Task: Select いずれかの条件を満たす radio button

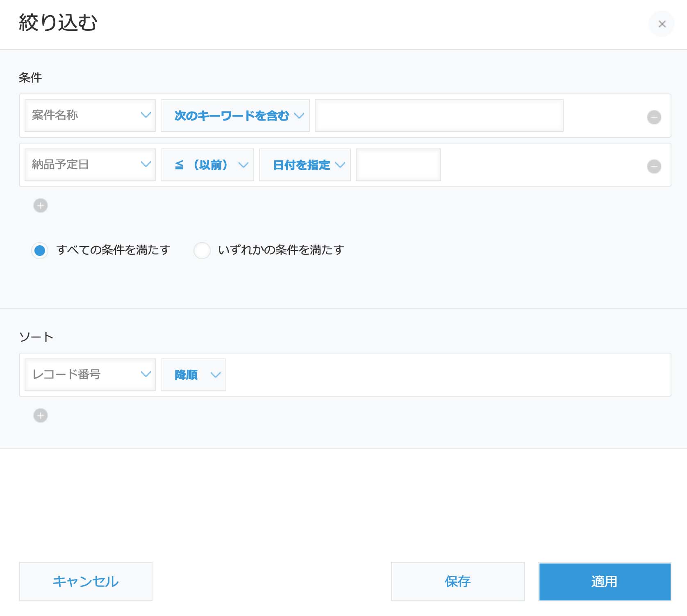Action: [202, 250]
